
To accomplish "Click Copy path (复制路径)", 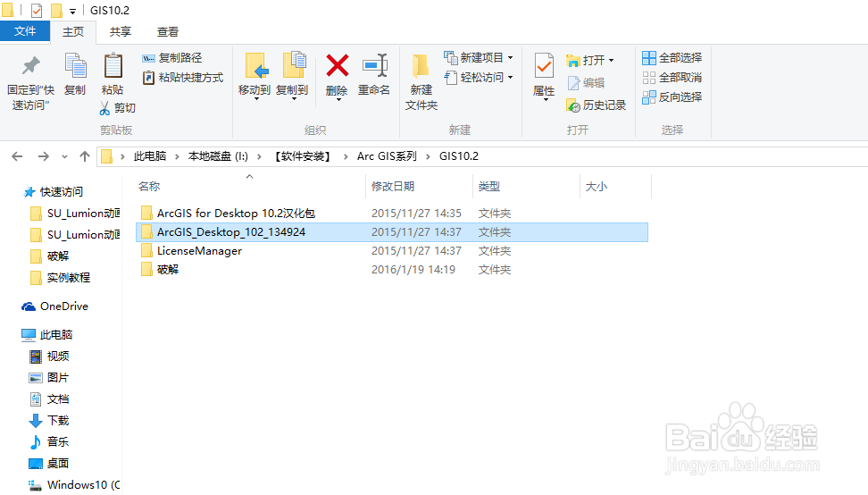I will pyautogui.click(x=172, y=58).
